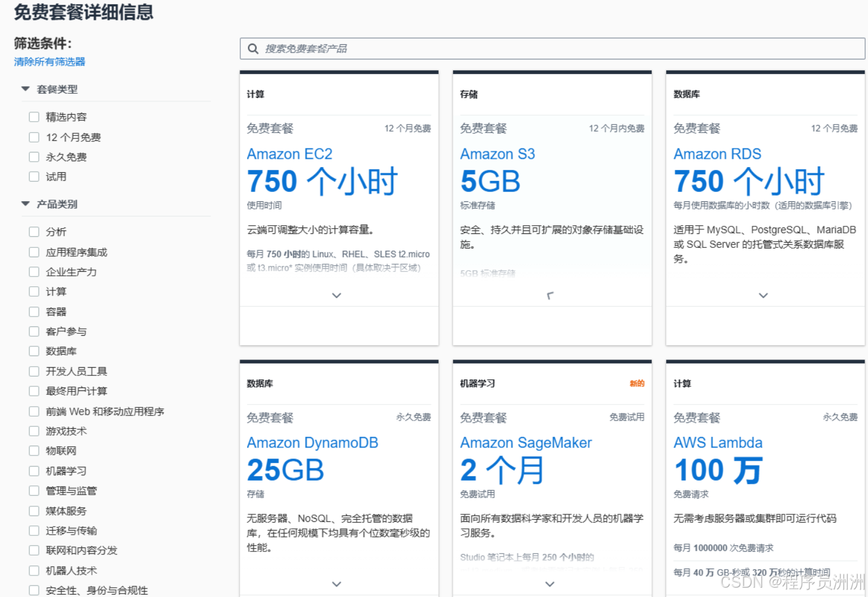The width and height of the screenshot is (868, 597).
Task: Check 联网和内容分发 category
Action: click(34, 550)
